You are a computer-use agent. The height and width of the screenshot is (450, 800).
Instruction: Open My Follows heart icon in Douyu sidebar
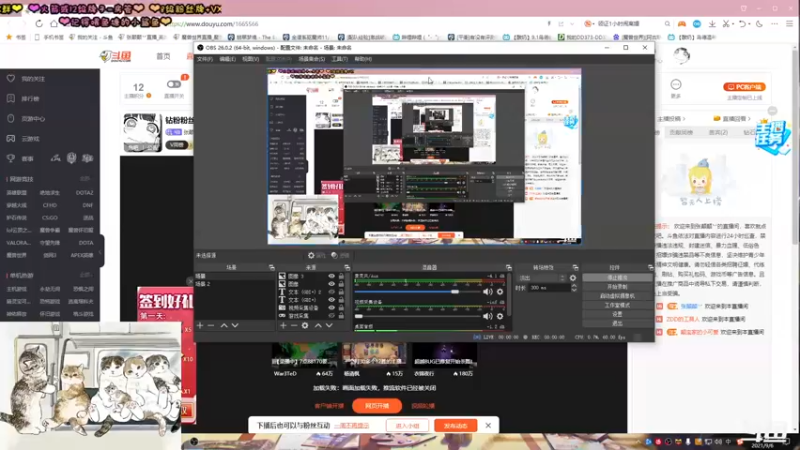[11, 79]
